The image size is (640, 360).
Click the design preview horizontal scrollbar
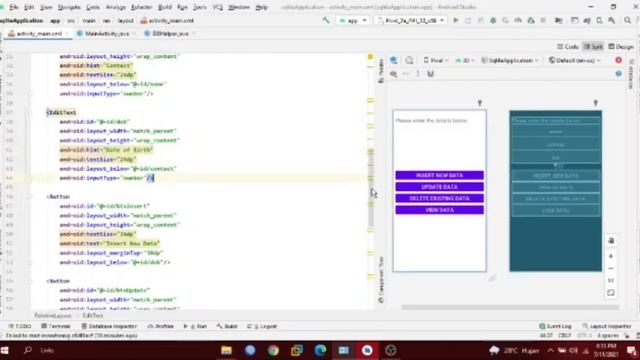click(x=510, y=307)
